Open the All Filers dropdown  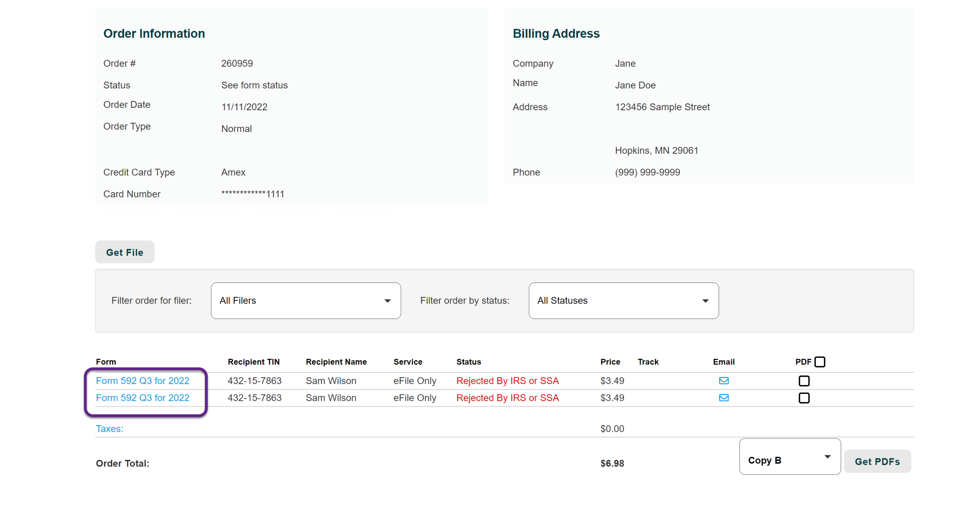(x=306, y=300)
